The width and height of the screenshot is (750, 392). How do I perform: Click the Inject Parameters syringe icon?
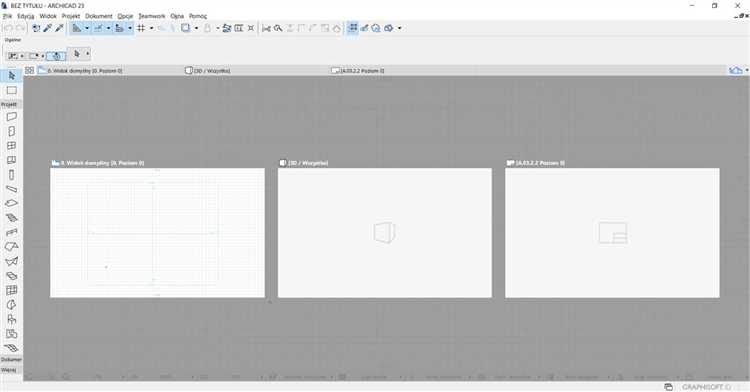[59, 28]
